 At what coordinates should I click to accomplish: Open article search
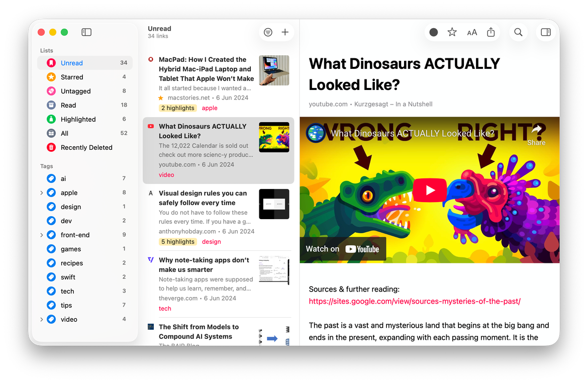pyautogui.click(x=518, y=32)
